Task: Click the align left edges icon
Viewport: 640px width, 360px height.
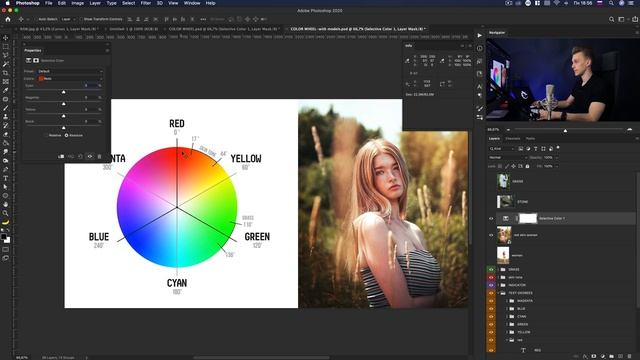Action: tap(129, 19)
